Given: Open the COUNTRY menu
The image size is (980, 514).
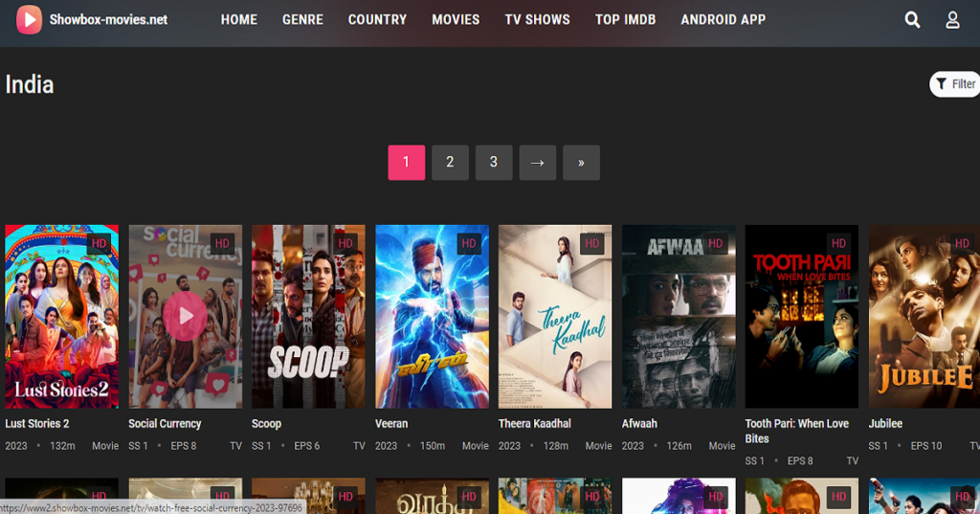Looking at the screenshot, I should pos(377,20).
